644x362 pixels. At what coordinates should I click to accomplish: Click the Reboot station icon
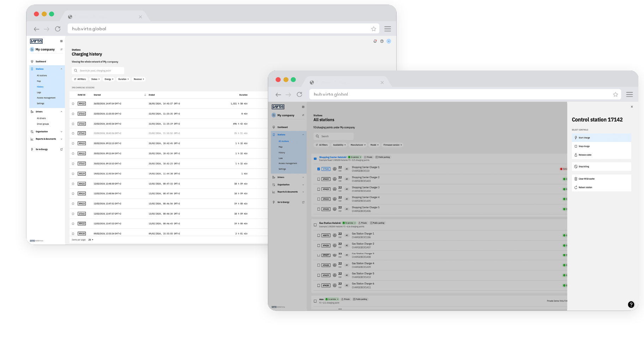click(x=576, y=188)
